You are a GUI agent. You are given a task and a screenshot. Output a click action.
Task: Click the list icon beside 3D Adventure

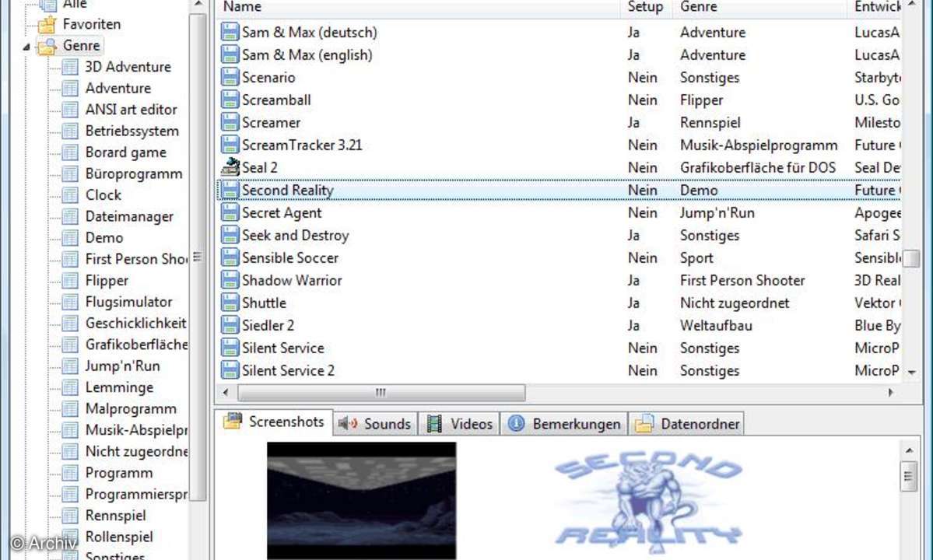coord(70,67)
